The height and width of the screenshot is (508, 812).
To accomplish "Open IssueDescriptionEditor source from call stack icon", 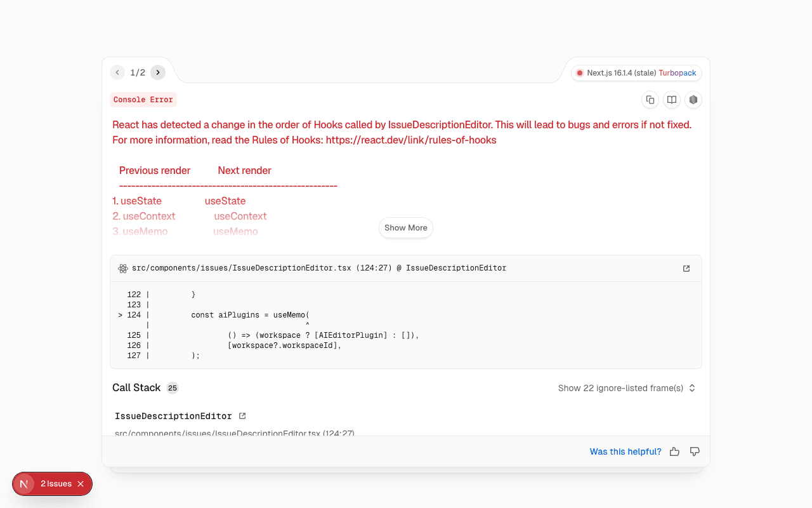I will (242, 415).
